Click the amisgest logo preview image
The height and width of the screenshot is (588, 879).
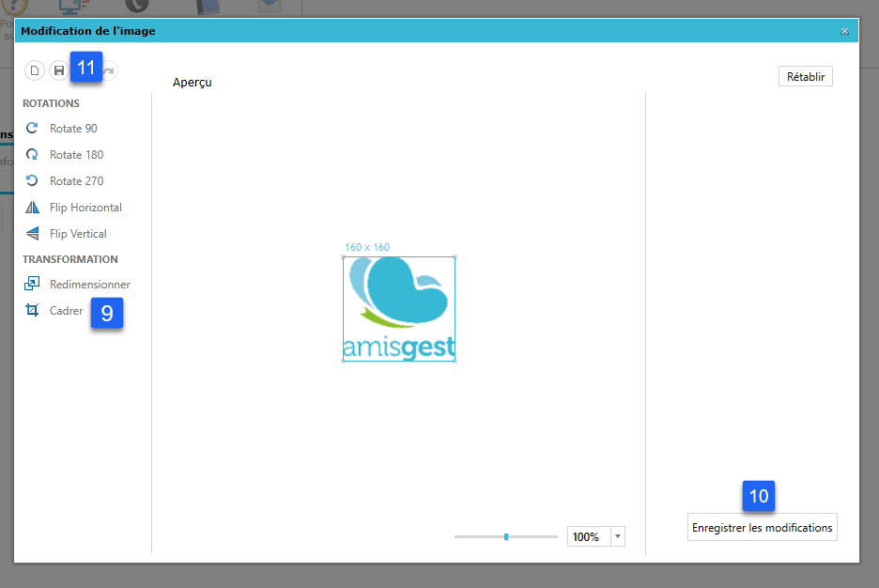399,309
